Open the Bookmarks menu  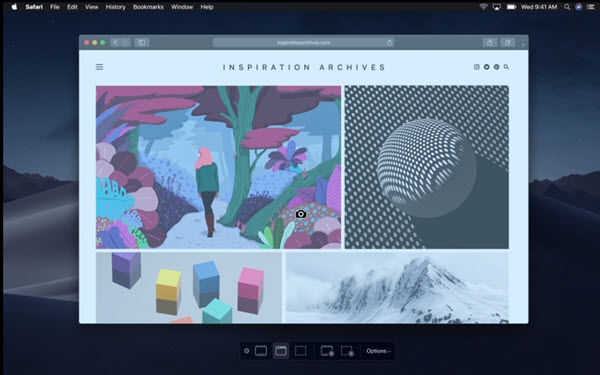[x=148, y=7]
